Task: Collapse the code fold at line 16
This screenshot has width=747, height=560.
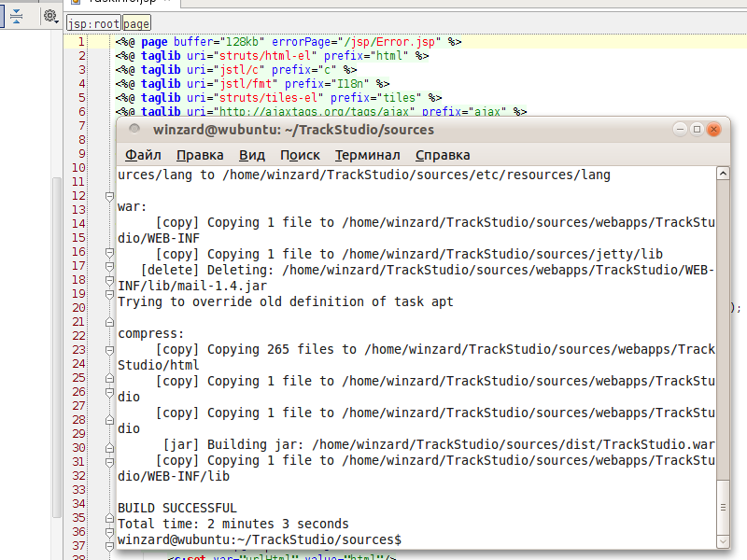Action: pos(109,252)
